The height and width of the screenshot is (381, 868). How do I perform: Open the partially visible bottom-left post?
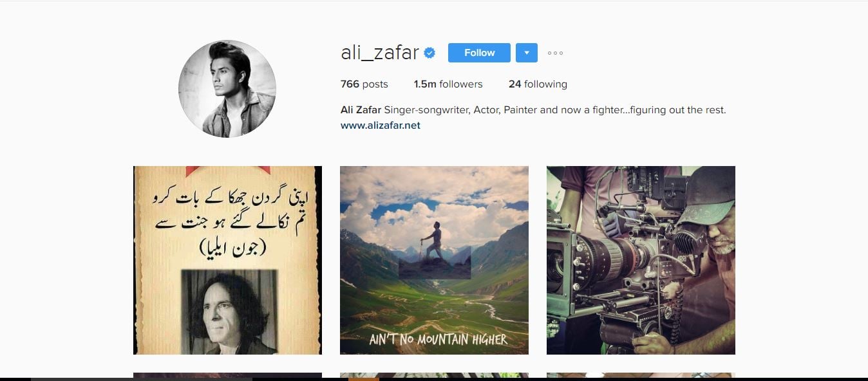[227, 375]
